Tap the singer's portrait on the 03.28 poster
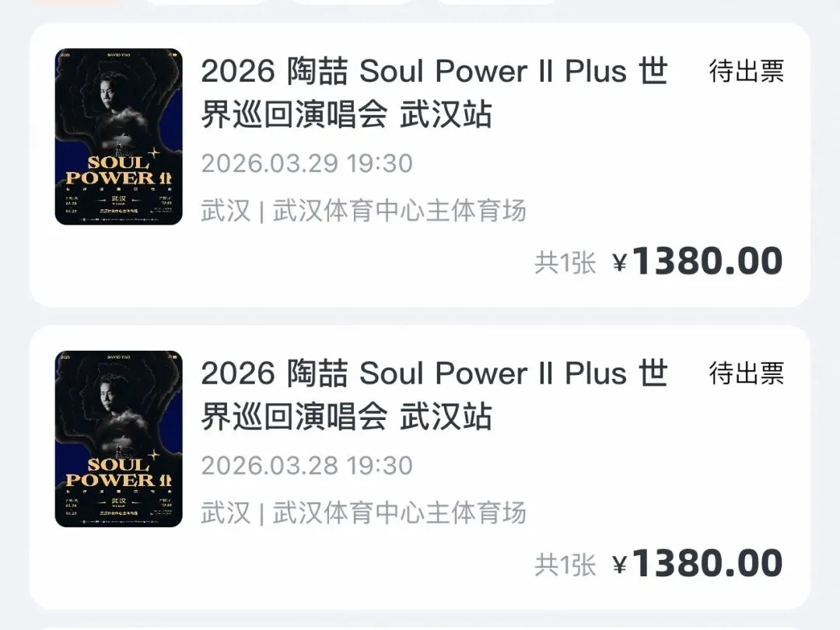Viewport: 840px width, 630px height. [x=119, y=409]
